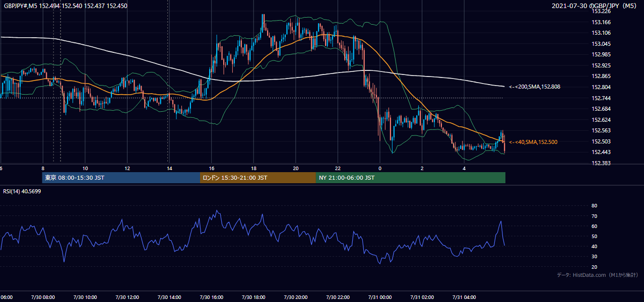Click RSI scale value 60
The width and height of the screenshot is (644, 302).
tap(594, 226)
